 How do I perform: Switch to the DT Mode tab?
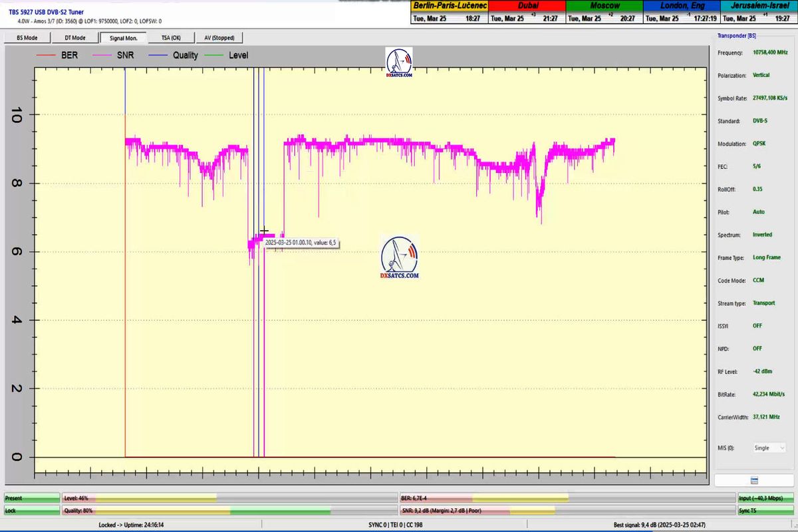click(75, 38)
